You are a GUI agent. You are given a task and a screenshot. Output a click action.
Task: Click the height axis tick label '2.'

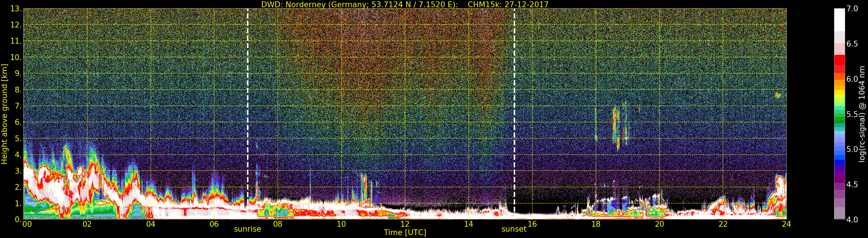tap(18, 187)
